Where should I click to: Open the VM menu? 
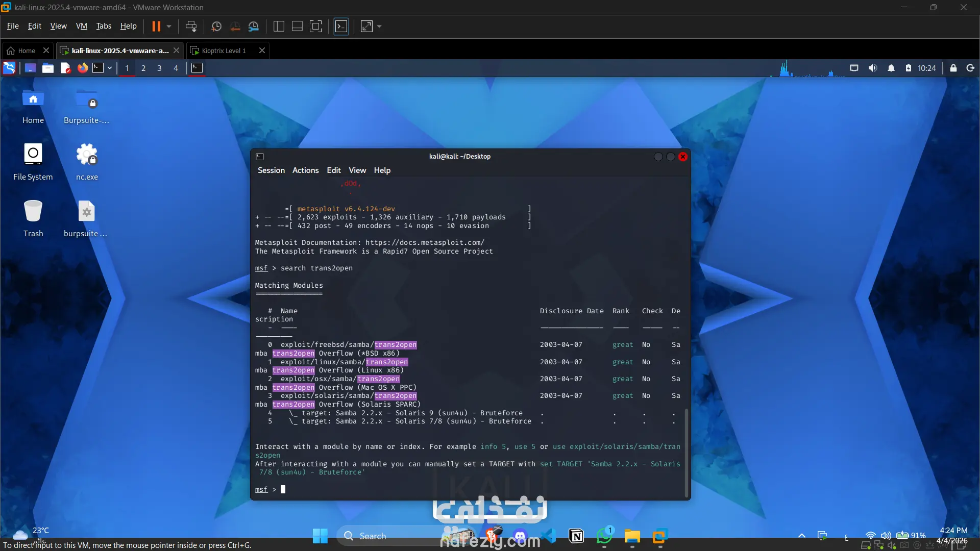pyautogui.click(x=82, y=26)
